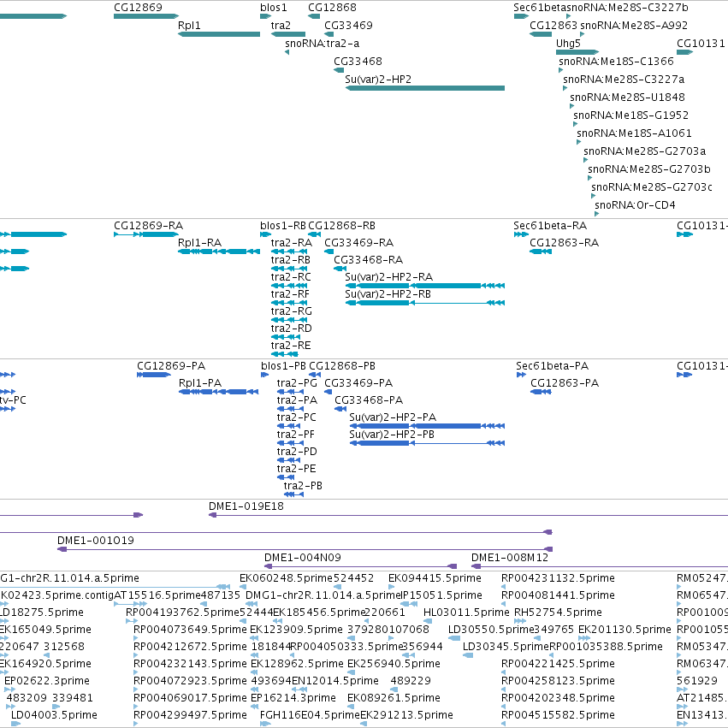The height and width of the screenshot is (728, 728).
Task: Click the snoRNA:Me28S-U1848 label
Action: [x=627, y=98]
